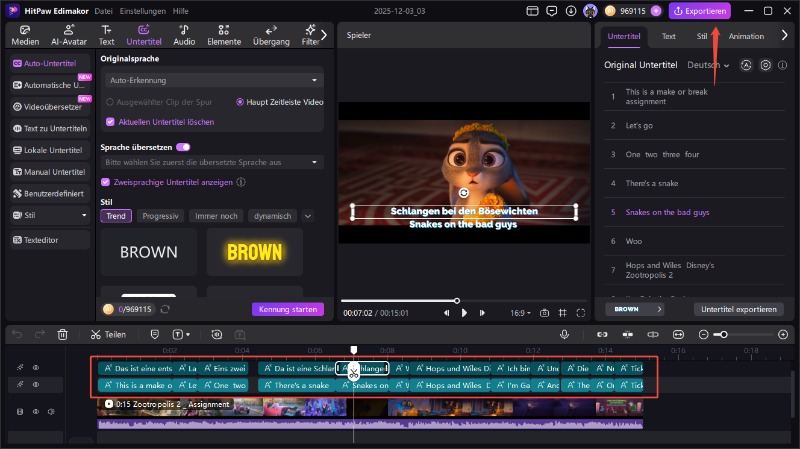Start voice recording with the microphone icon

click(x=564, y=335)
